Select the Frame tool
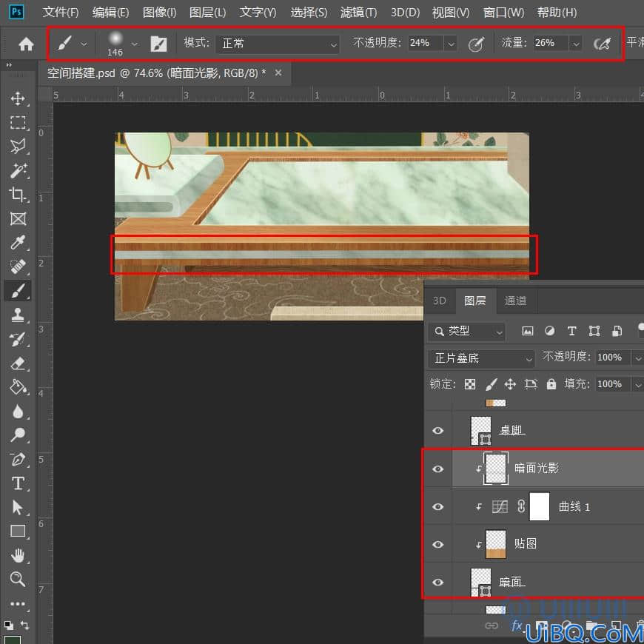 tap(18, 218)
